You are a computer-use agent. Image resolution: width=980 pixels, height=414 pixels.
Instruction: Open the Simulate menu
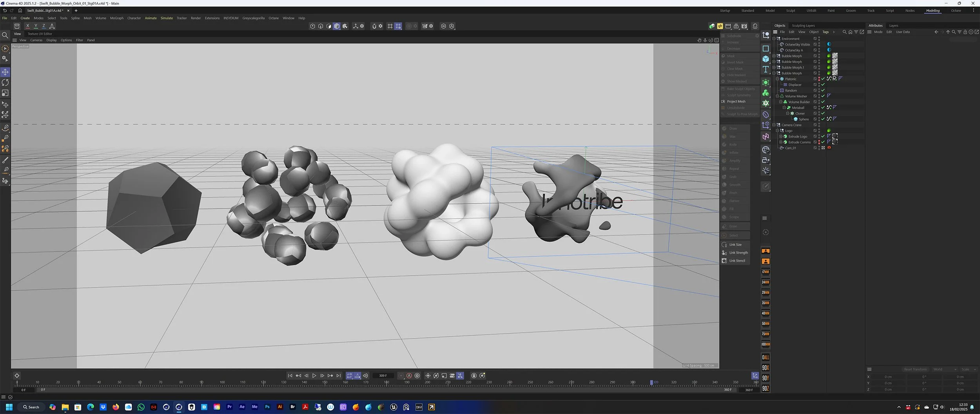pyautogui.click(x=167, y=18)
